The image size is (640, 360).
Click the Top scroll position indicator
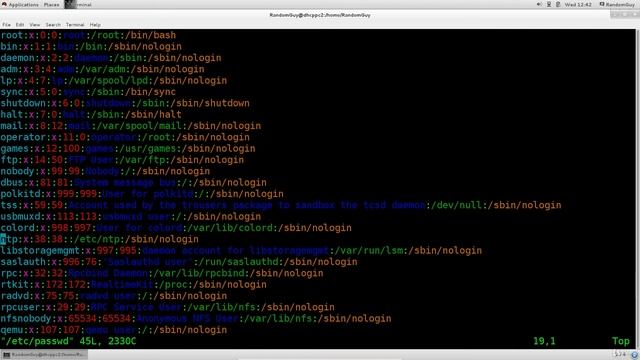point(620,341)
